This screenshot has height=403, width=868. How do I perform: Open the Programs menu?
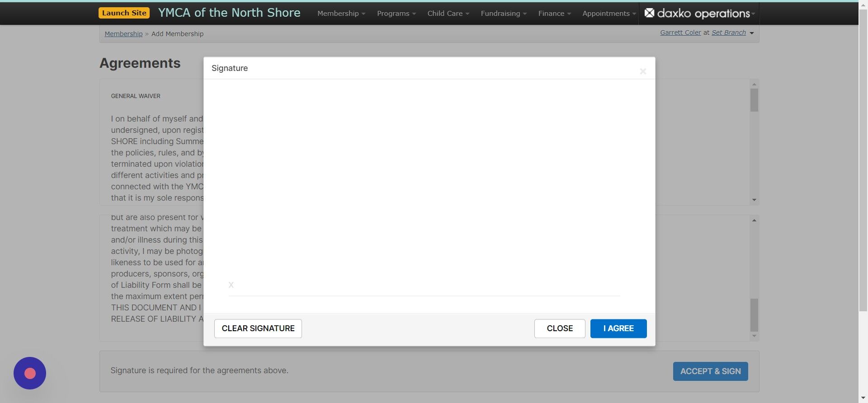click(396, 13)
